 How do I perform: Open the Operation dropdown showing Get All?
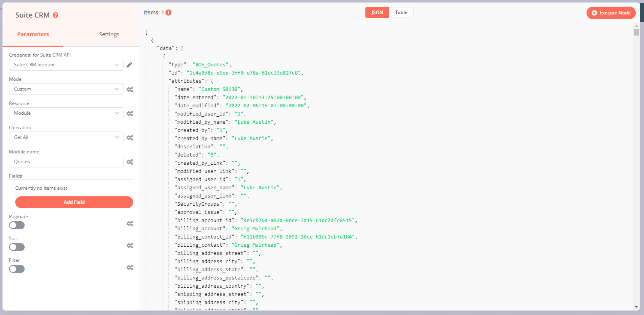pos(66,137)
